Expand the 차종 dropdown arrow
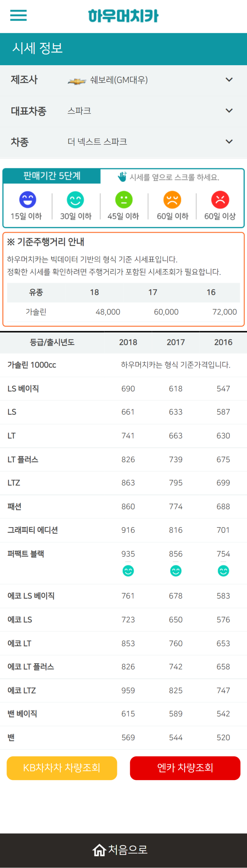Image resolution: width=247 pixels, height=868 pixels. [229, 142]
